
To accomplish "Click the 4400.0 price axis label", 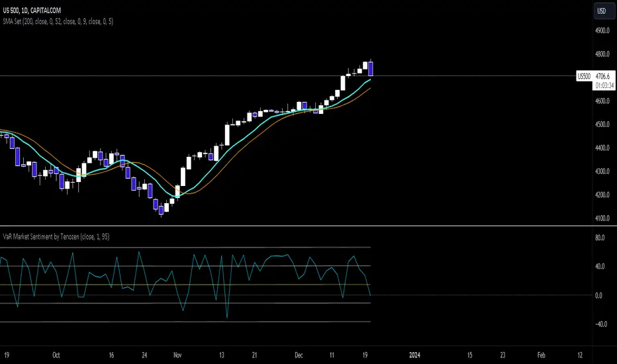I will [x=602, y=148].
